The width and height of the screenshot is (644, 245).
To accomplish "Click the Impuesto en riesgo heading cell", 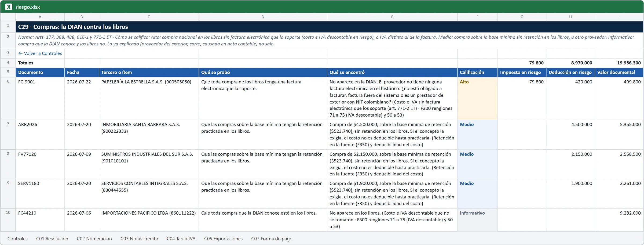I will pos(522,72).
